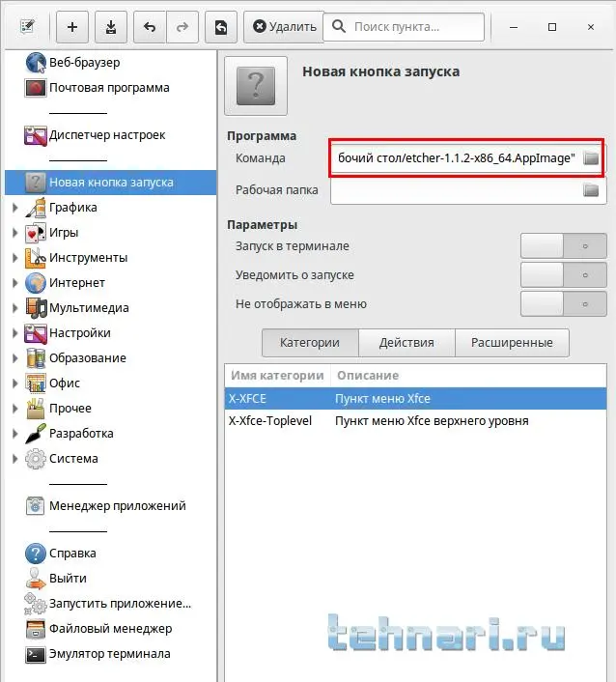Viewport: 616px width, 682px height.
Task: Click the revert document icon
Action: 221,27
